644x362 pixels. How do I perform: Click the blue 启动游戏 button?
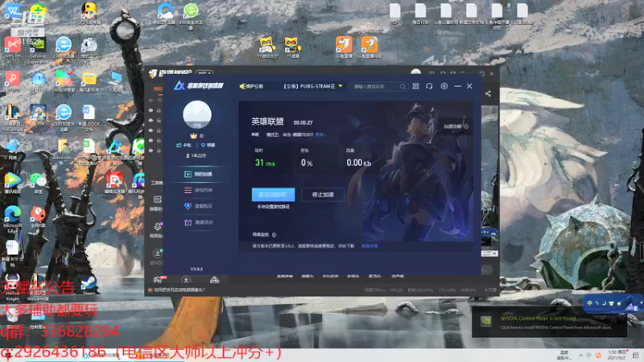[273, 195]
